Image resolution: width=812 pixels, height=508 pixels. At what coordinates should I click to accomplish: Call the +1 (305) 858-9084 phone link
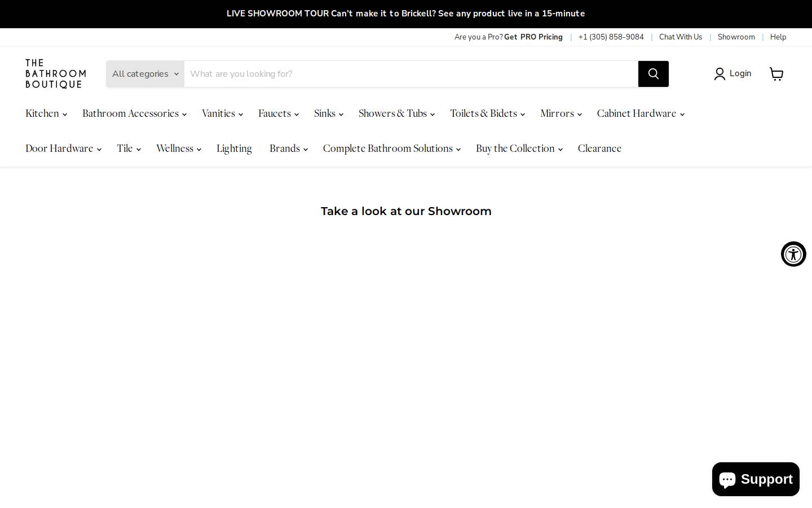(611, 37)
